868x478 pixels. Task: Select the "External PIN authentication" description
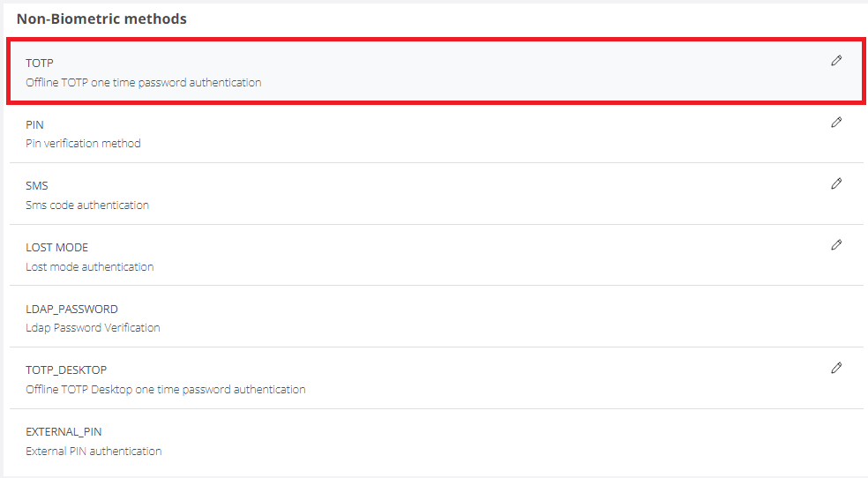point(94,451)
